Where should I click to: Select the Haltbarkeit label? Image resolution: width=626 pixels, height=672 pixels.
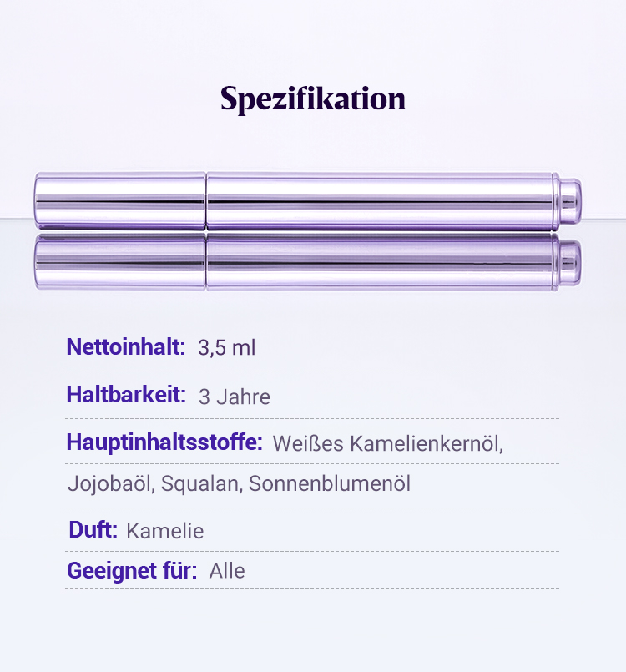[126, 396]
